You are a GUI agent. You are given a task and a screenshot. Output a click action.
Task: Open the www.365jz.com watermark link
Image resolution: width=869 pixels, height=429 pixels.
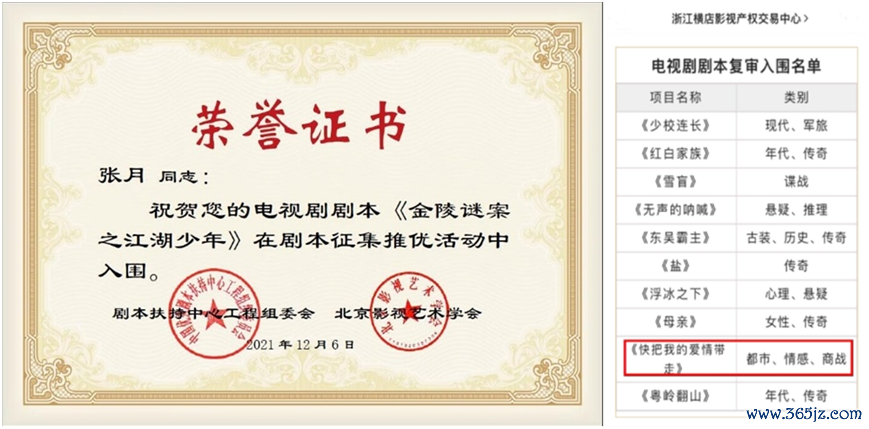[803, 413]
